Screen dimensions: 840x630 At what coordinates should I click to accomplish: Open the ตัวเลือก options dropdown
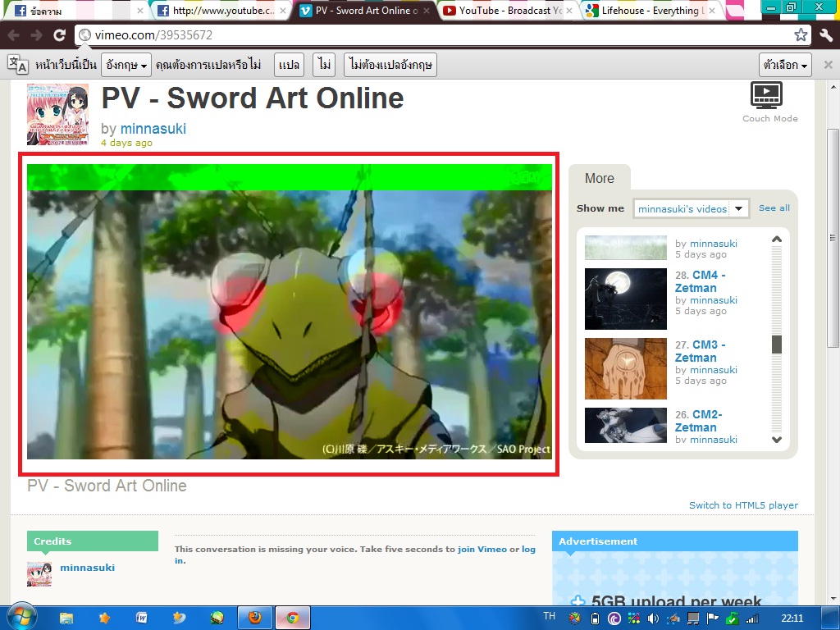click(x=785, y=65)
